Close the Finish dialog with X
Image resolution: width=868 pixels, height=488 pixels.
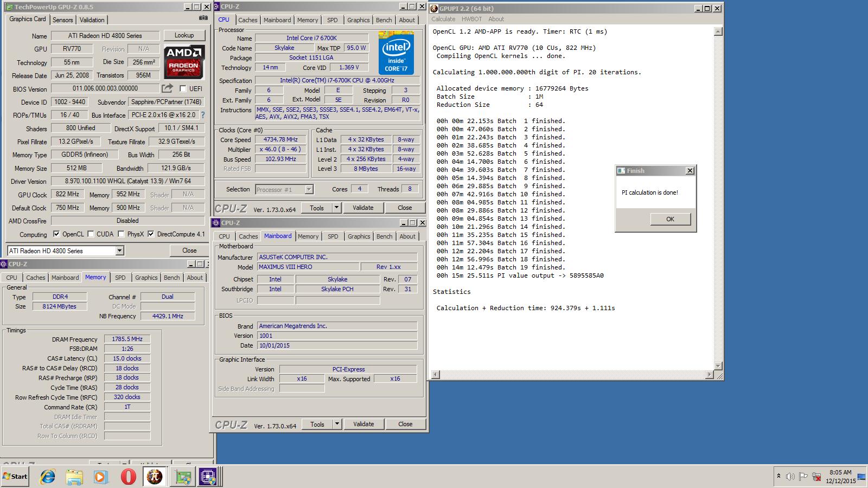click(x=690, y=171)
